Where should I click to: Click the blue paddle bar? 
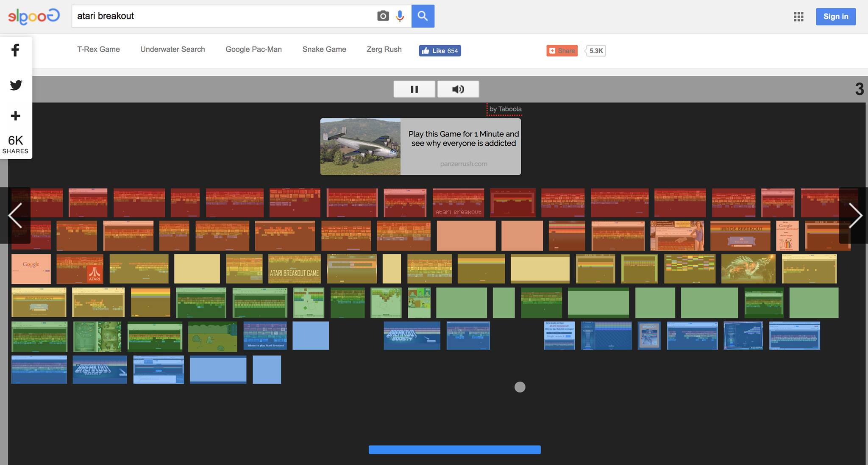point(455,450)
